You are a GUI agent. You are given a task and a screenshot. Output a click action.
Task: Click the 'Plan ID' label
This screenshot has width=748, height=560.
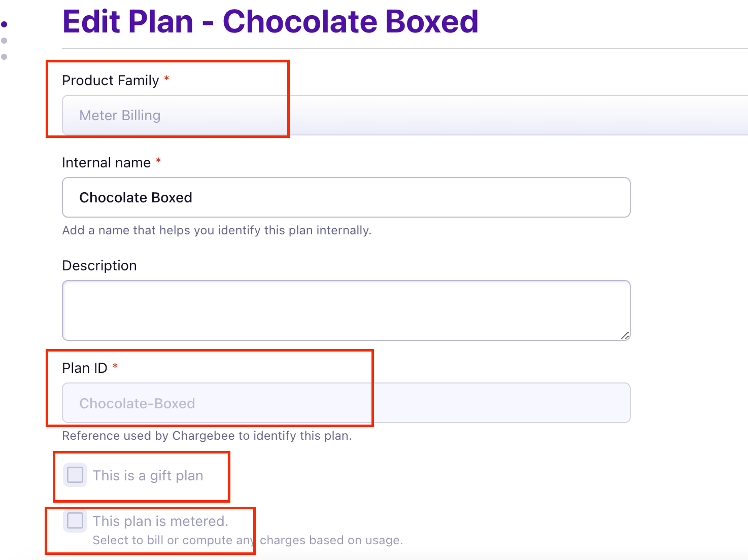[x=85, y=368]
